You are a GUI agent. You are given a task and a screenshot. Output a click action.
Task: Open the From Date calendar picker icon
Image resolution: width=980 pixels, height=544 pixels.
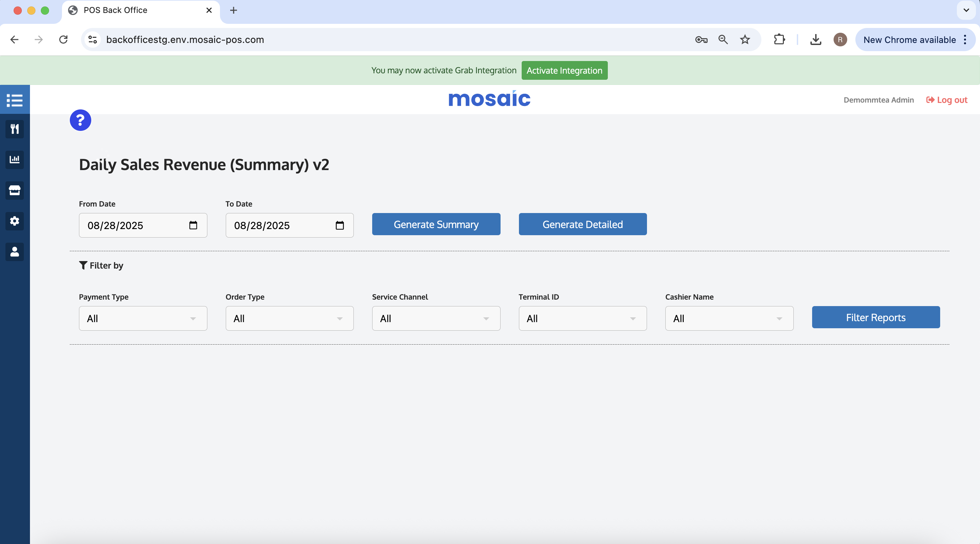(x=193, y=225)
